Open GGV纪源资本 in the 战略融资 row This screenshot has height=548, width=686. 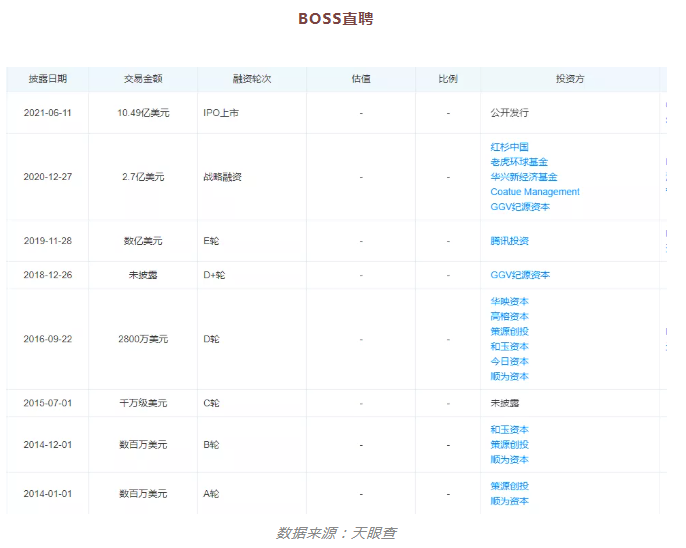(x=520, y=206)
